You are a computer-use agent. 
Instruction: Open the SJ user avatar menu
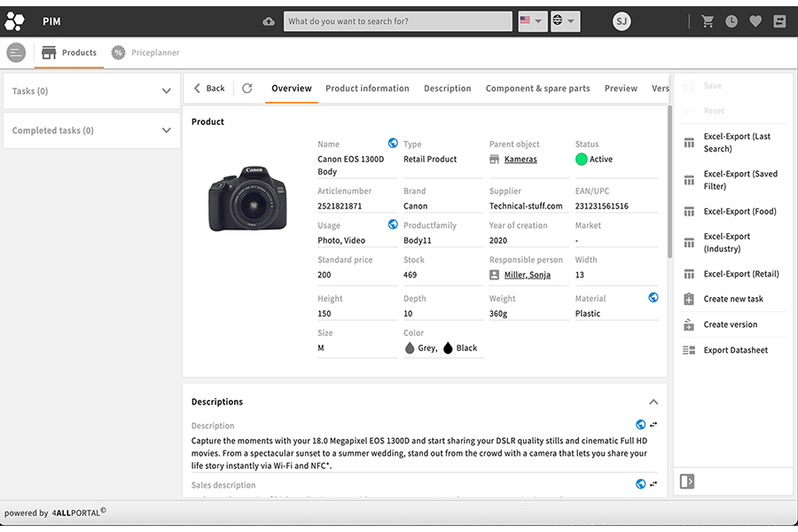[x=622, y=21]
